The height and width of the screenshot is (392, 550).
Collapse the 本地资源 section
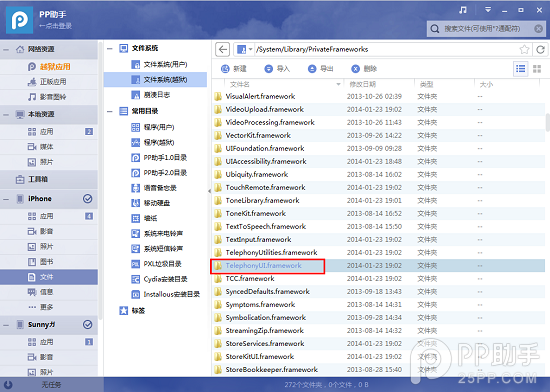pos(6,115)
